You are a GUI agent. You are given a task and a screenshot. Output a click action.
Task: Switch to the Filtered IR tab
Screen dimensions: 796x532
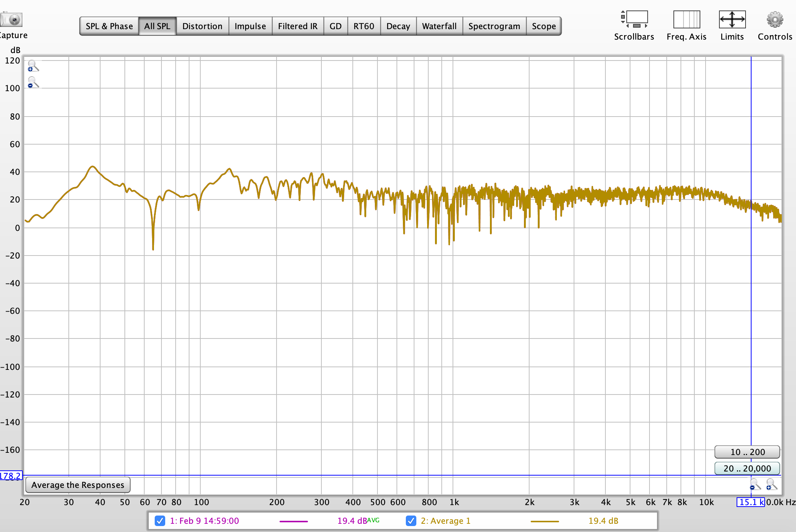point(298,26)
